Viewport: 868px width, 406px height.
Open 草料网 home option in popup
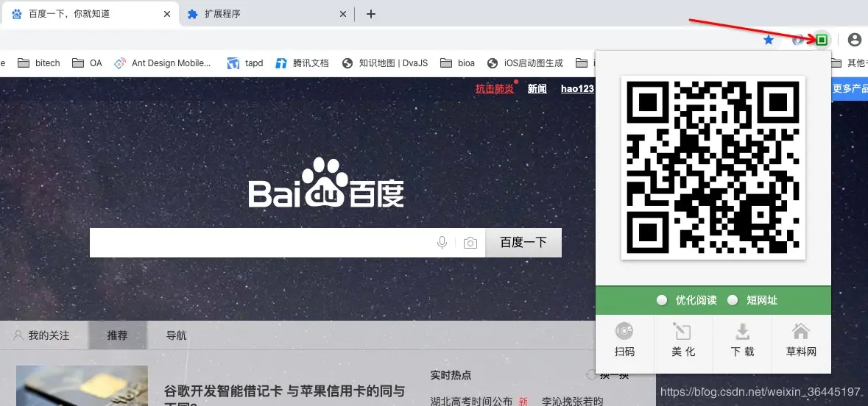801,341
